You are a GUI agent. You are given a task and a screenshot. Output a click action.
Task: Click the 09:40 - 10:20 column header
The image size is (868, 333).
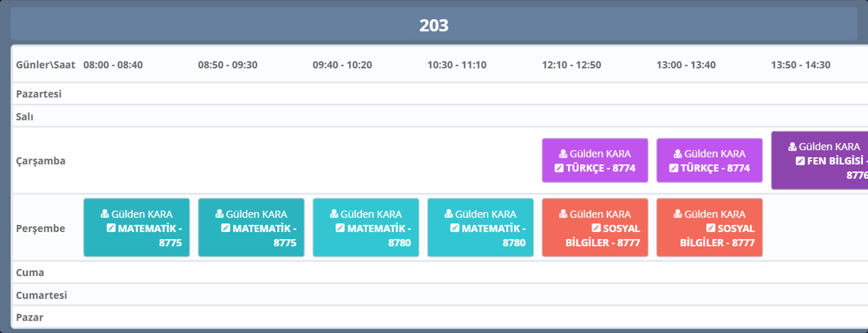click(x=342, y=65)
